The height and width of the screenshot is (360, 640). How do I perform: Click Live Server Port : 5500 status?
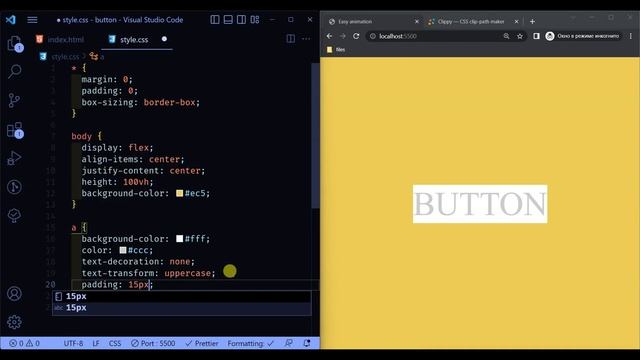[x=153, y=343]
